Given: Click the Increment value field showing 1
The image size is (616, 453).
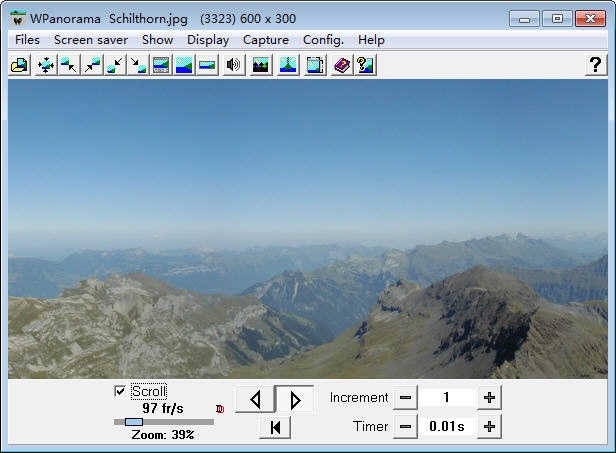Looking at the screenshot, I should [447, 398].
